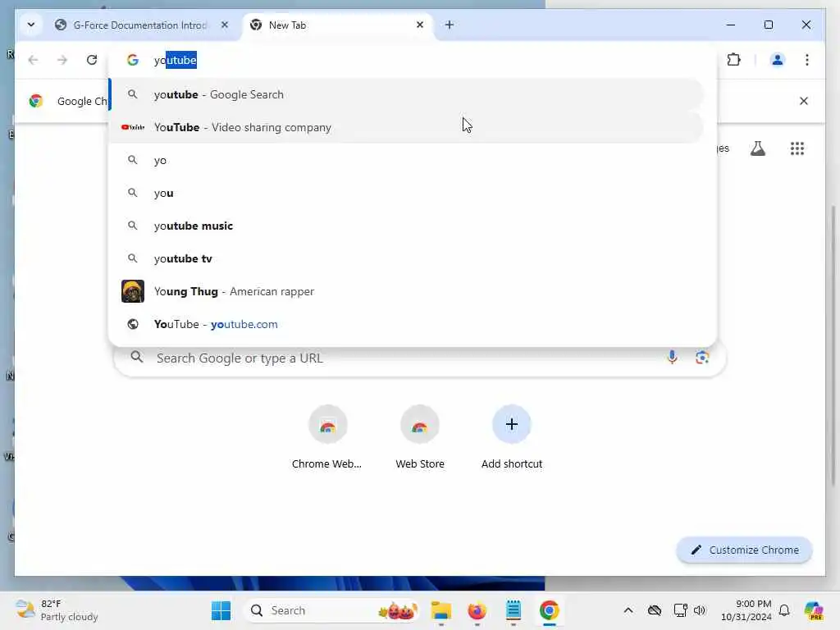The height and width of the screenshot is (630, 840).
Task: Open the Web Store shortcut
Action: tap(420, 438)
